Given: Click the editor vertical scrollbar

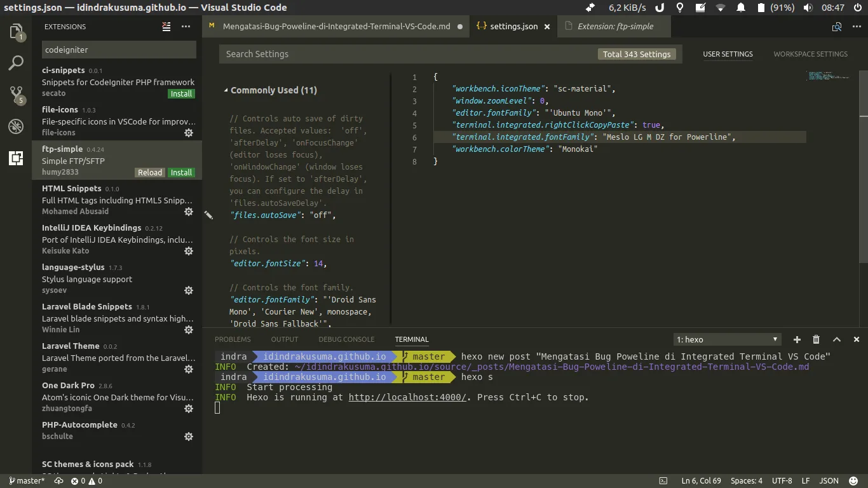Looking at the screenshot, I should click(864, 166).
